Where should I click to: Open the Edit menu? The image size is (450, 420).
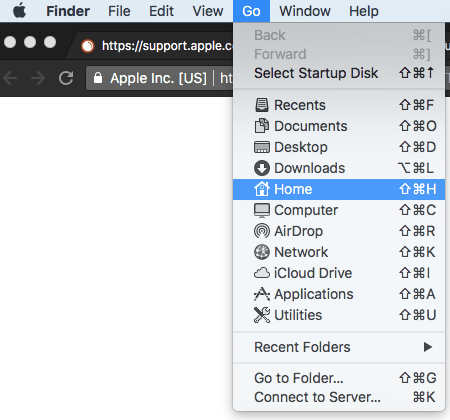point(161,11)
